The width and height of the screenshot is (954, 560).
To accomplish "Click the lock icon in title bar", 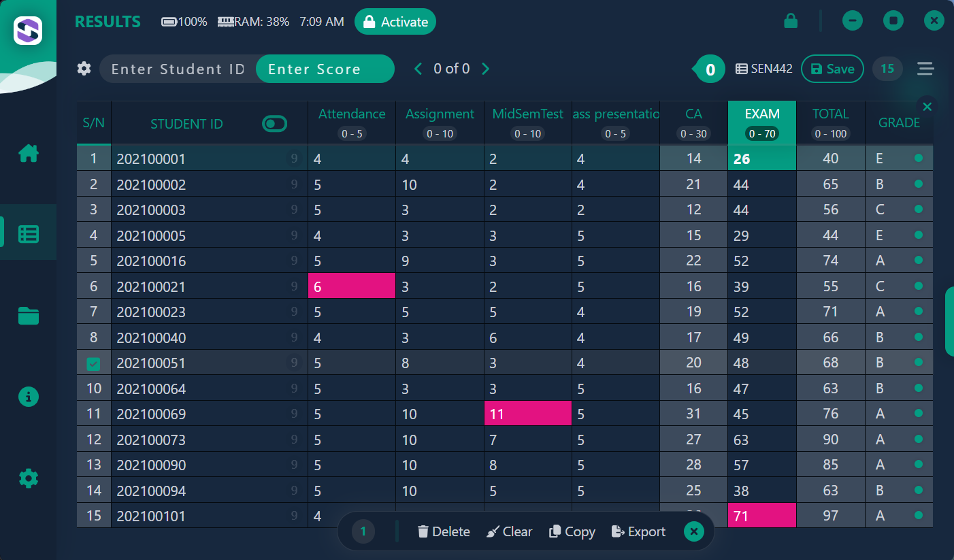I will (790, 21).
